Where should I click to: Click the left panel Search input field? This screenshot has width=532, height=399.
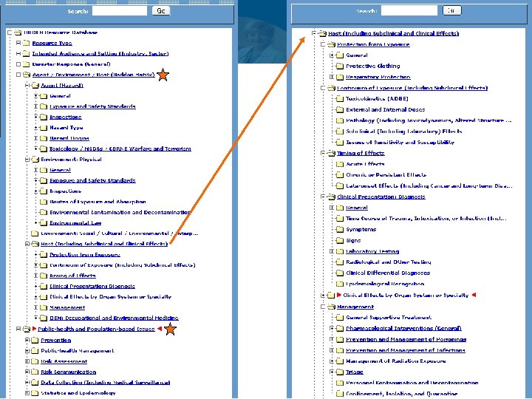pos(120,11)
